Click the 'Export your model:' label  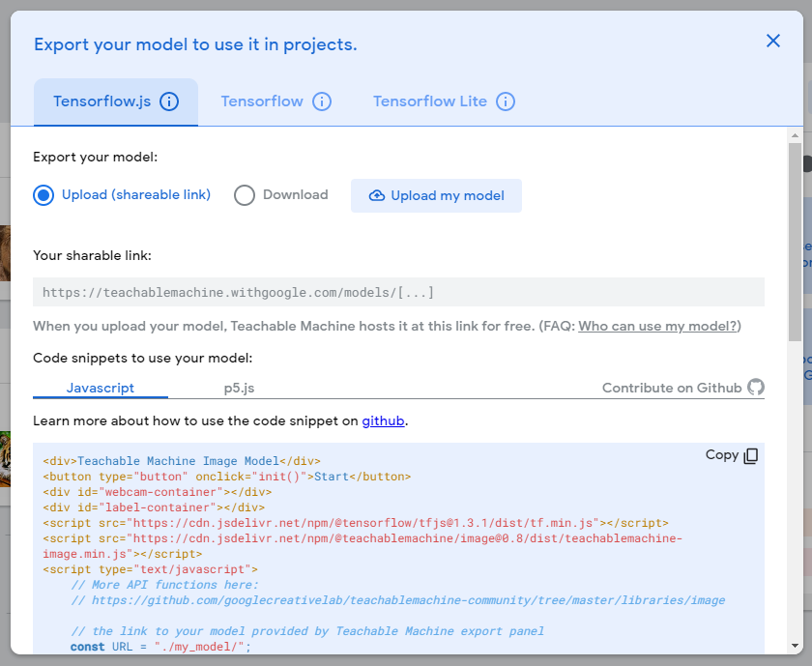coord(96,157)
